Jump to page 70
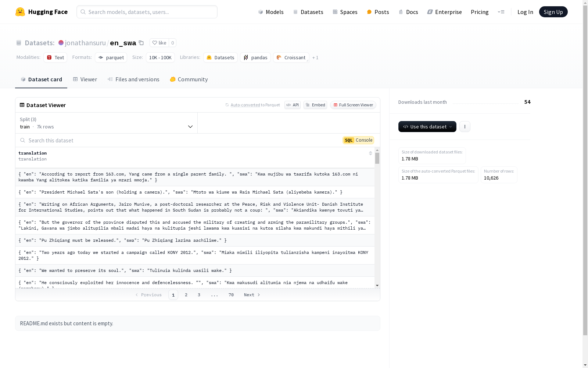This screenshot has width=588, height=368. click(x=231, y=295)
